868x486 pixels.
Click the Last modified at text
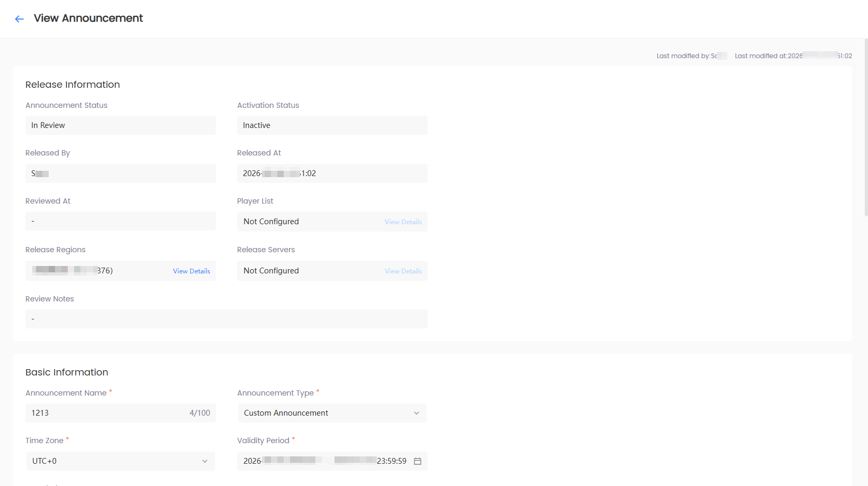[793, 56]
